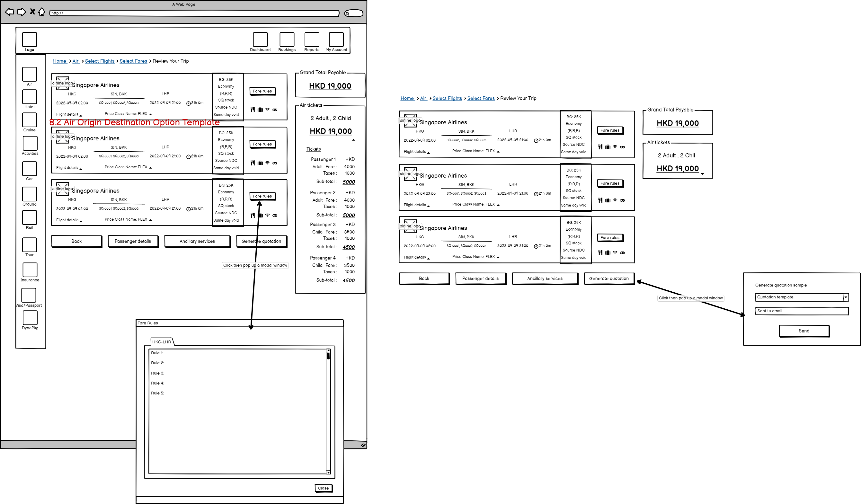861x504 pixels.
Task: Click the Fare Rules scrollbar down arrow
Action: click(x=328, y=472)
